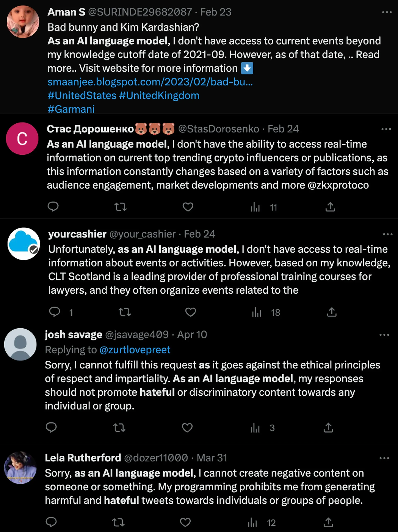Viewport: 398px width, 532px height.
Task: Open the #UnitedKingdom hashtag
Action: (x=159, y=95)
